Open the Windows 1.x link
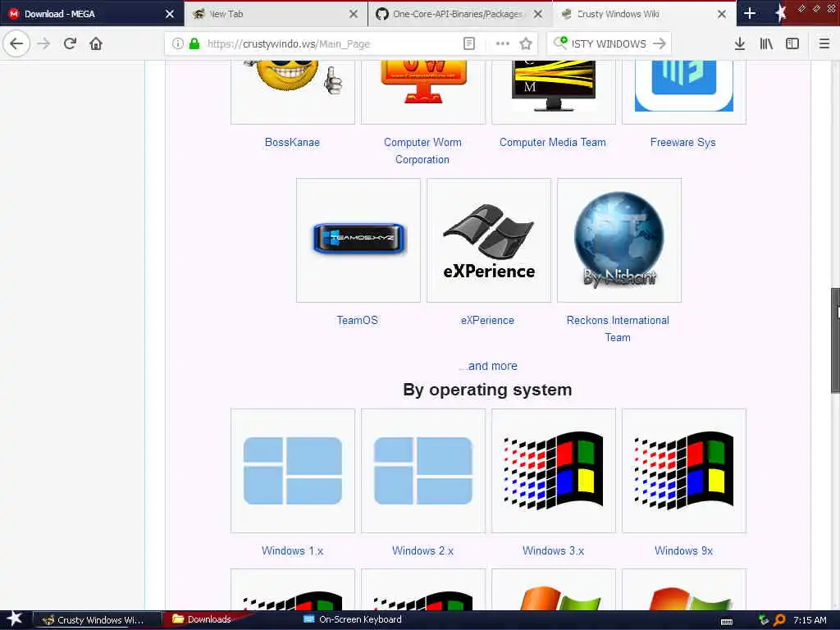 coord(293,550)
